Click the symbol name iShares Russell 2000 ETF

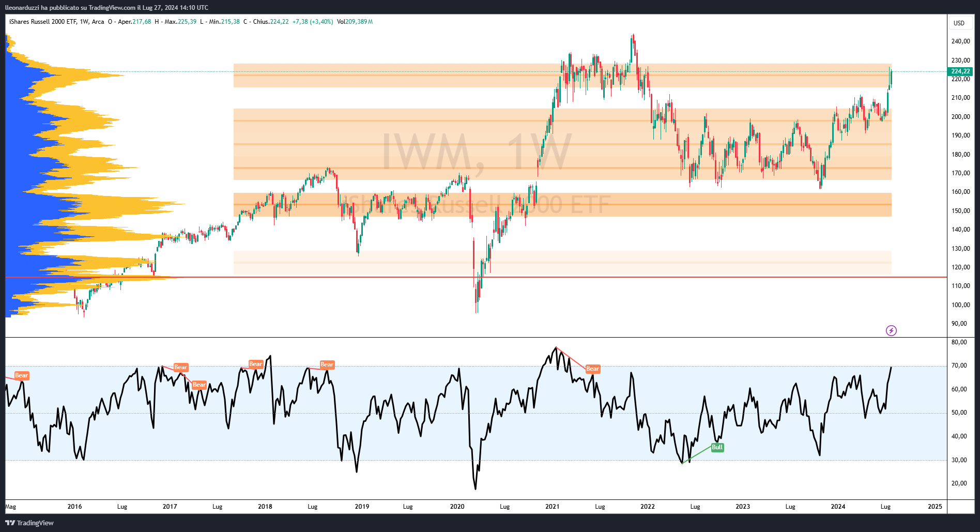pos(42,22)
